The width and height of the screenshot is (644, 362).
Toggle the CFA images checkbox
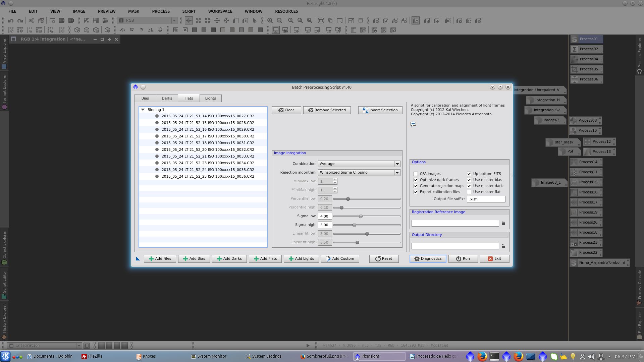pyautogui.click(x=416, y=174)
